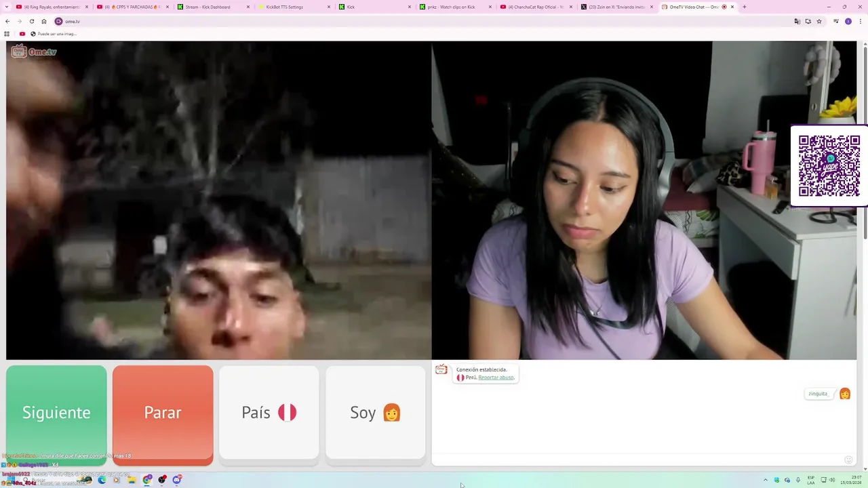The width and height of the screenshot is (868, 488).
Task: Open the apps grid in bookmarks bar
Action: [x=7, y=34]
